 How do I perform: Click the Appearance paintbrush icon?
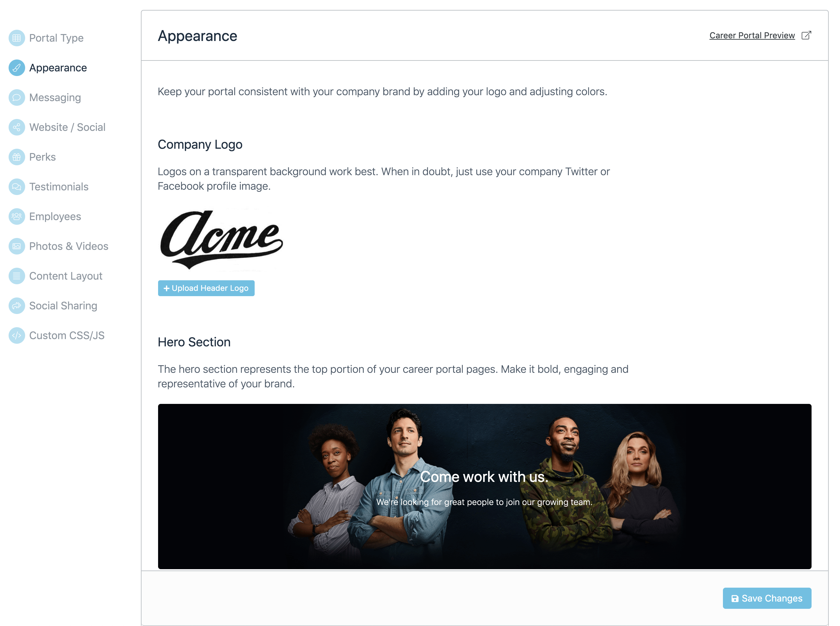[17, 68]
